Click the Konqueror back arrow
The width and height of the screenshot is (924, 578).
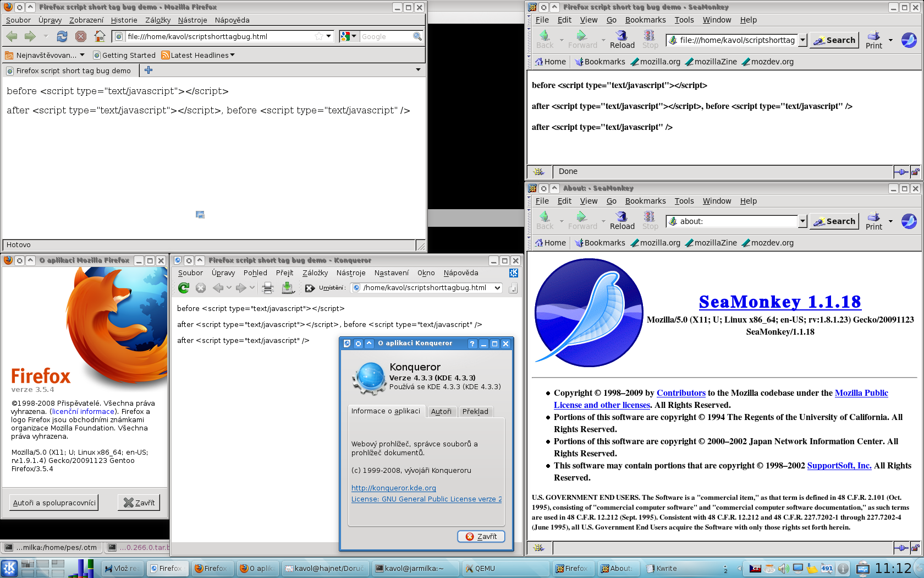pyautogui.click(x=218, y=287)
